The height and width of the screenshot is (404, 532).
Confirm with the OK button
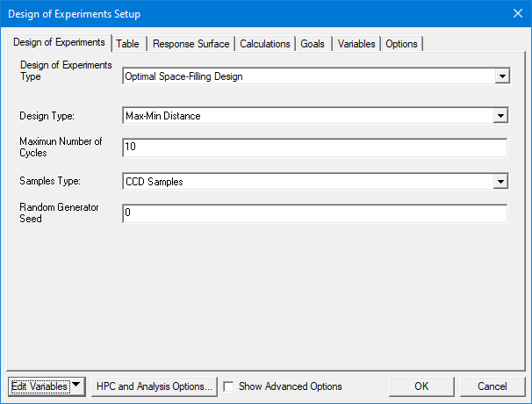coord(421,386)
